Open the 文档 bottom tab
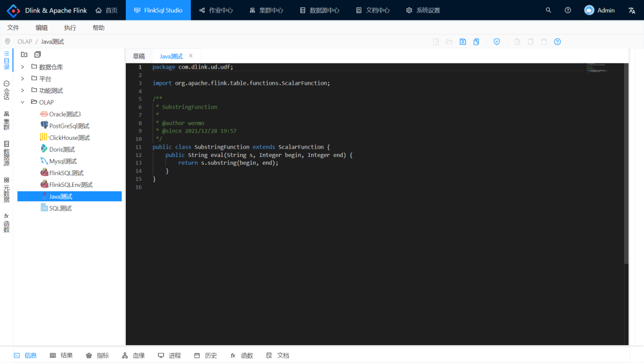 [x=278, y=356]
